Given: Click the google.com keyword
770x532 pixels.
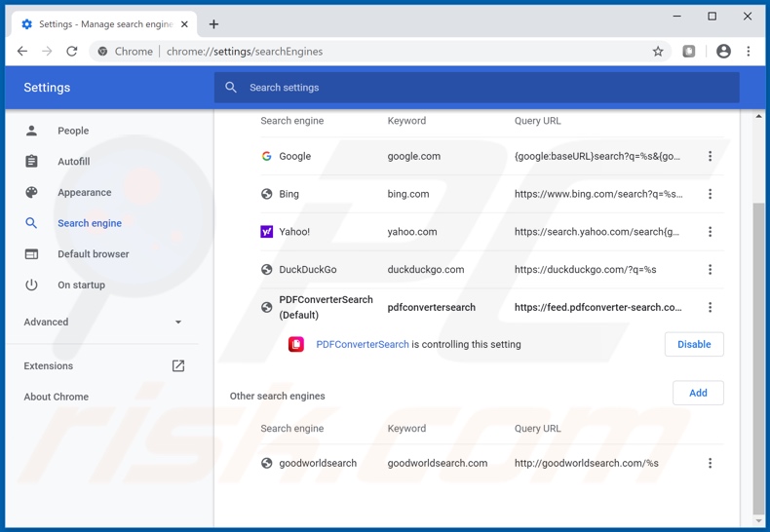Looking at the screenshot, I should pyautogui.click(x=413, y=156).
